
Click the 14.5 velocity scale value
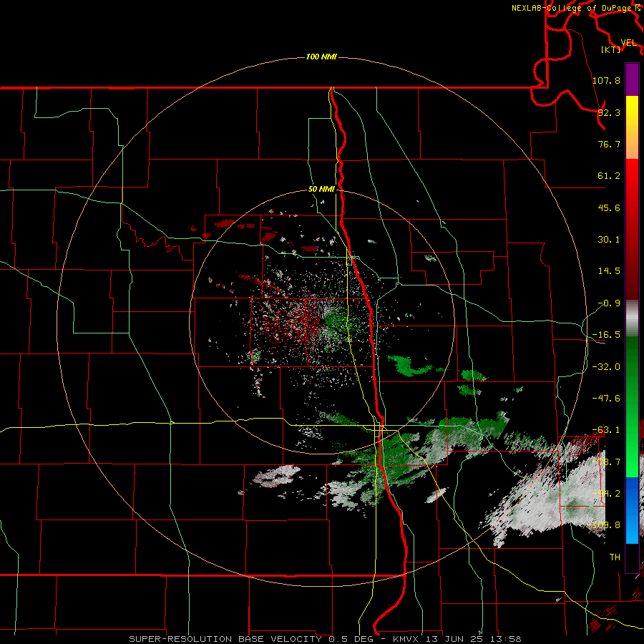coord(609,271)
